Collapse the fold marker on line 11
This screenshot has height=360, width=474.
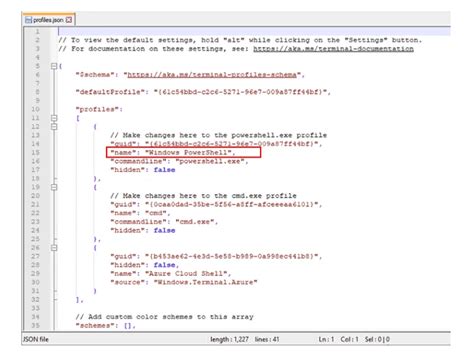54,118
